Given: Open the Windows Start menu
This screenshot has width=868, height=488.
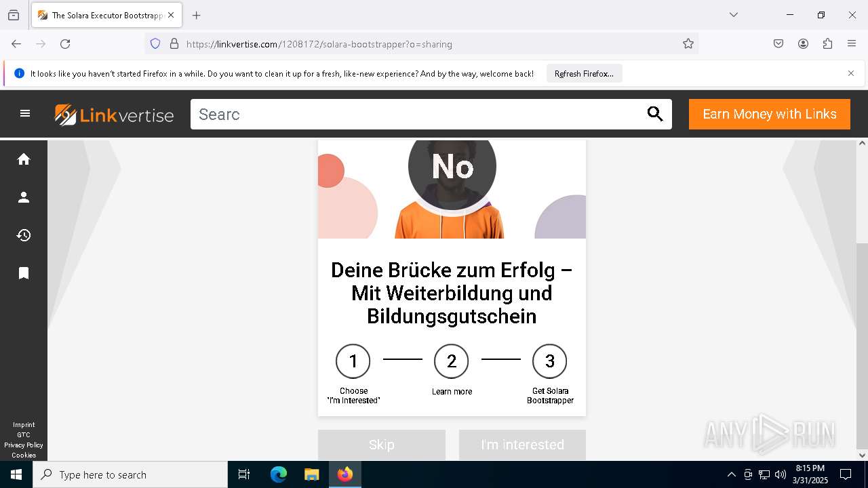Looking at the screenshot, I should [x=16, y=474].
